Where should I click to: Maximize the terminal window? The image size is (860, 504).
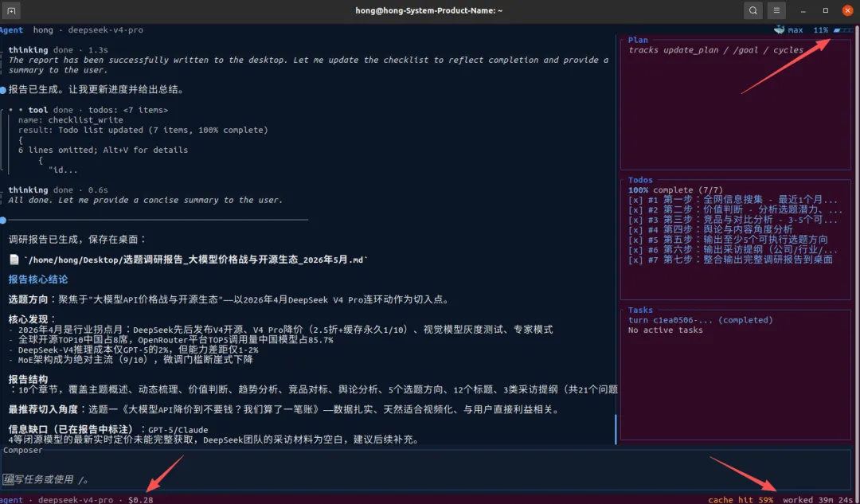pos(826,10)
